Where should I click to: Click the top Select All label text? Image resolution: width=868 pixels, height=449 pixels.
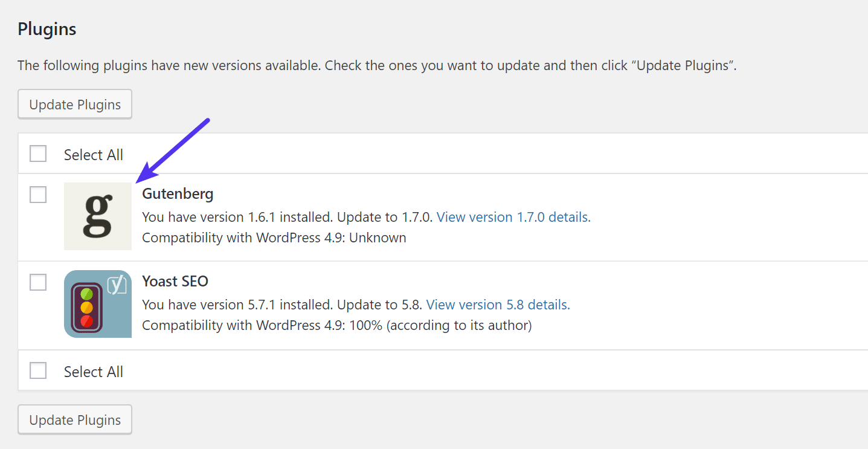(94, 155)
